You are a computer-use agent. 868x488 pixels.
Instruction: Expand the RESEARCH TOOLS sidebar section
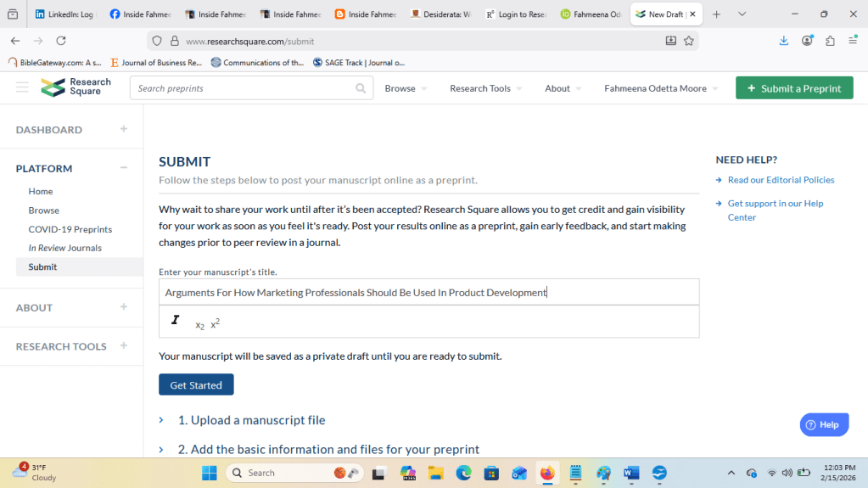point(124,345)
